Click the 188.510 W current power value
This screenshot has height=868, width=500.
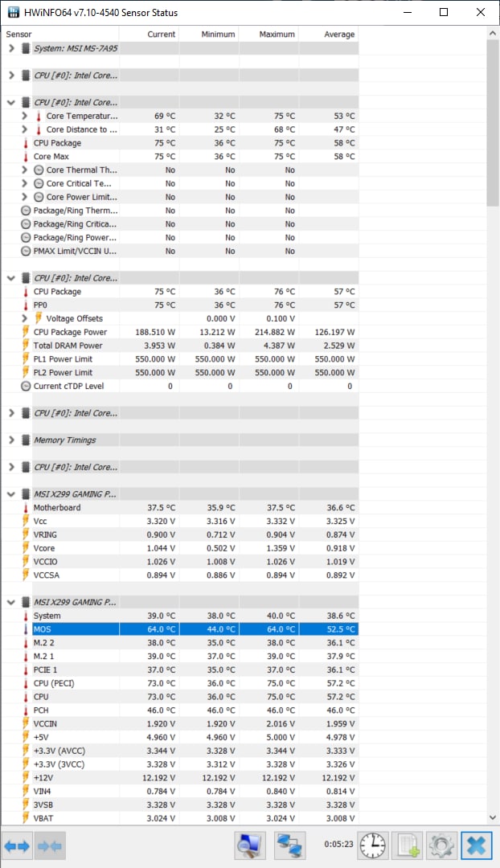[x=155, y=332]
